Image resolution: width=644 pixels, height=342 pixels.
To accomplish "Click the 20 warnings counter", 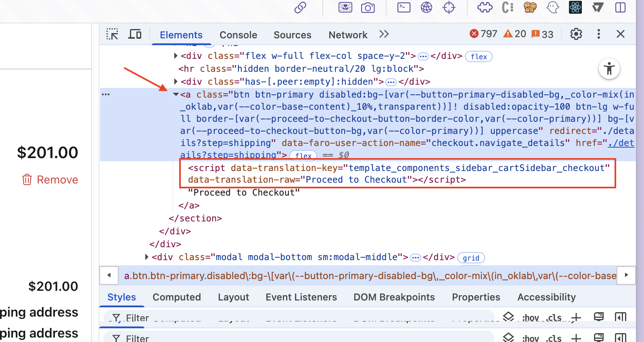I will [515, 34].
